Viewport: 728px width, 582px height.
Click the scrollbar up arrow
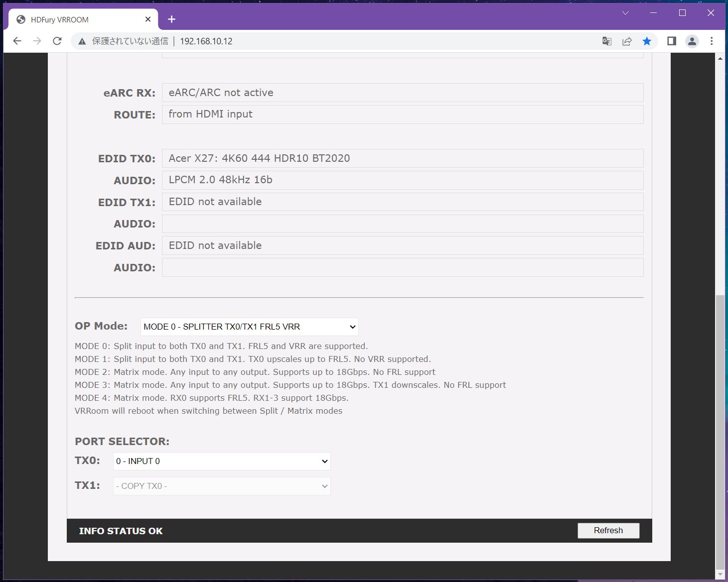pyautogui.click(x=720, y=58)
